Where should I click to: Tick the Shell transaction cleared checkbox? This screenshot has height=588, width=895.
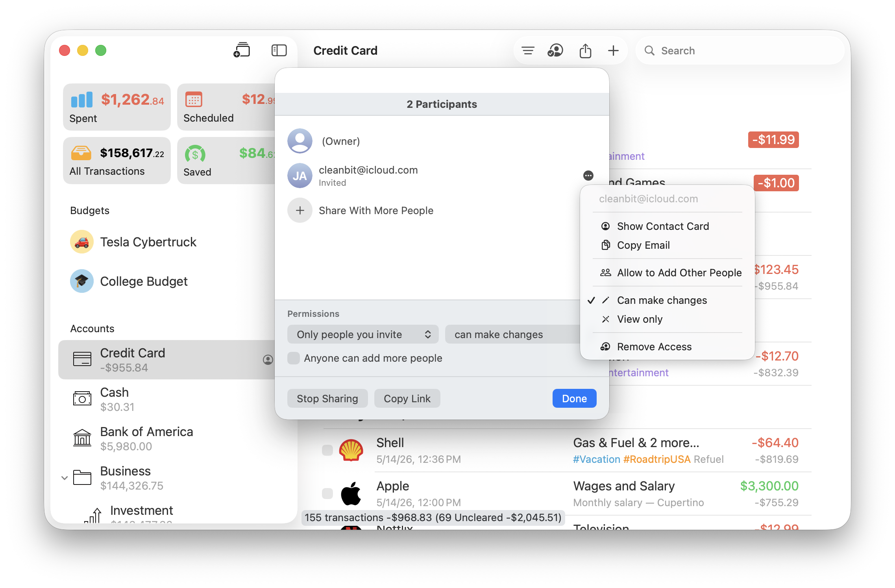(x=327, y=450)
